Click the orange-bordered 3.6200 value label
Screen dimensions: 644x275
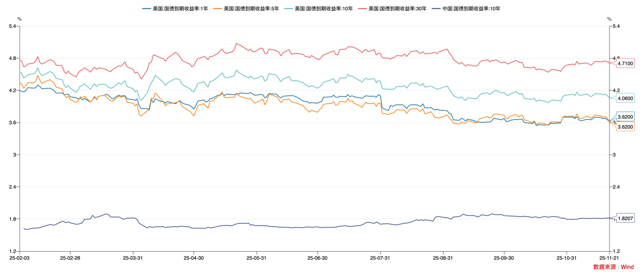click(x=625, y=127)
